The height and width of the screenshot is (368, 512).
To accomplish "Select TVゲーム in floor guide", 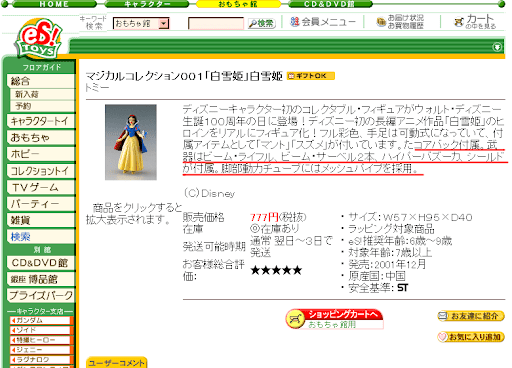I will pos(41,187).
